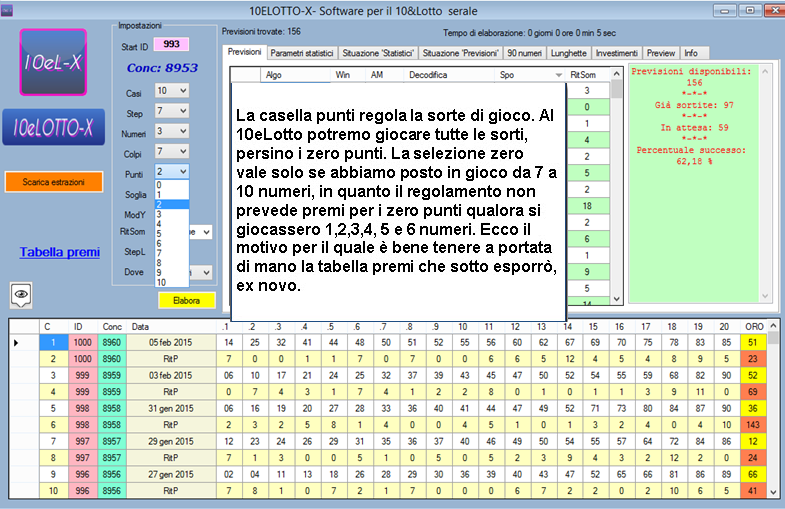Image resolution: width=785 pixels, height=509 pixels.
Task: Open the Tabella premi link
Action: [x=60, y=252]
